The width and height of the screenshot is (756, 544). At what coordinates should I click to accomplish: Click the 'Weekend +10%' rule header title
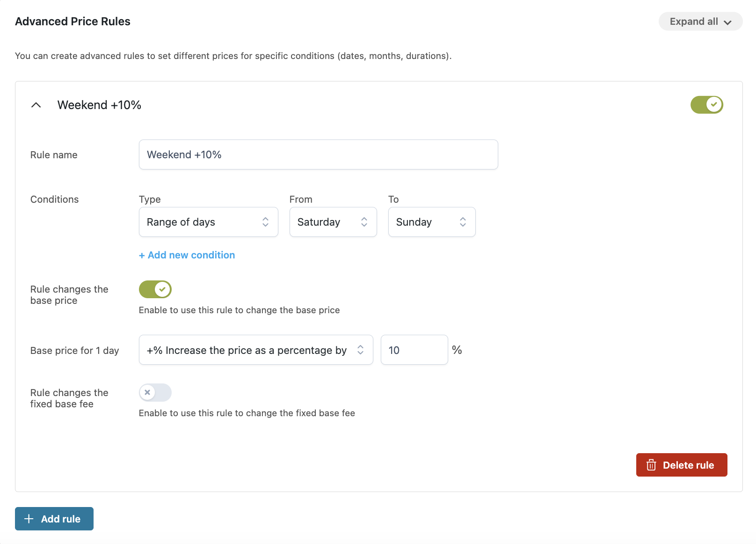point(99,105)
